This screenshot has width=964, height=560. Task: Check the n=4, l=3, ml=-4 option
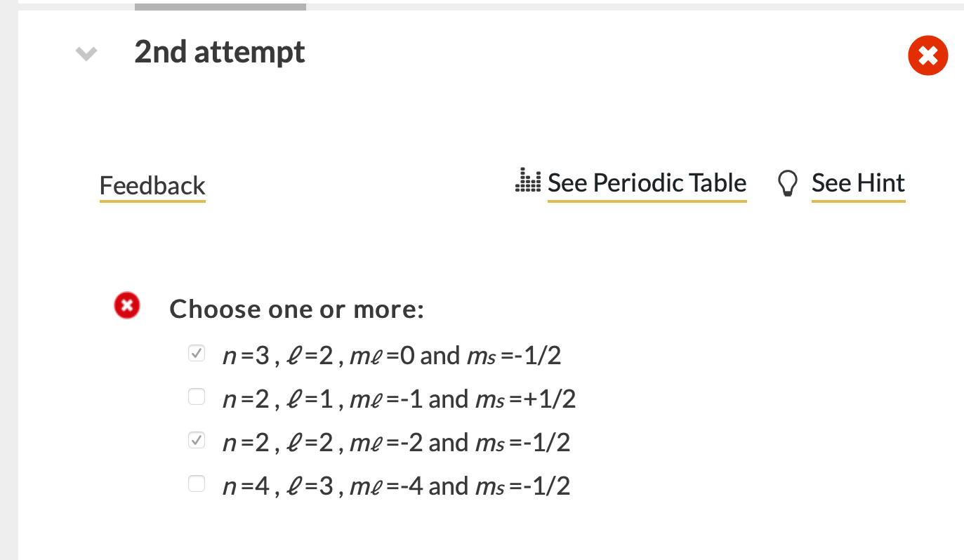(196, 484)
